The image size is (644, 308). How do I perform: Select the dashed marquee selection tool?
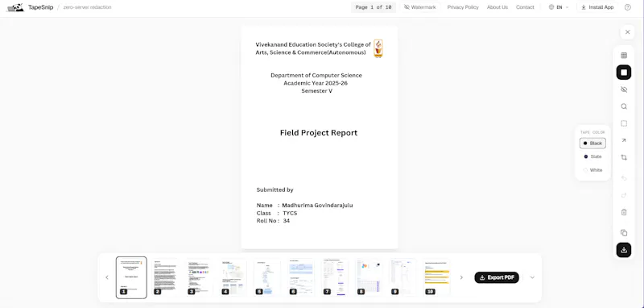pos(624,123)
